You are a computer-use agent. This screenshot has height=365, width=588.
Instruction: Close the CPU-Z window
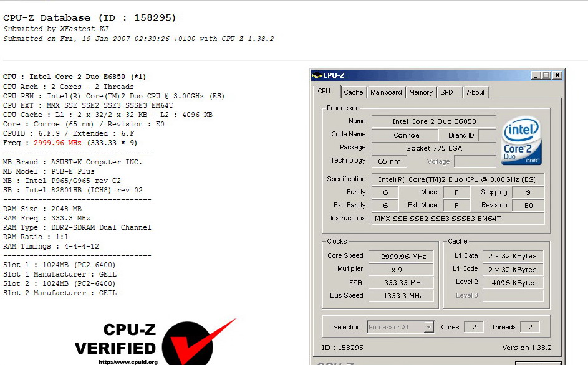coord(557,75)
